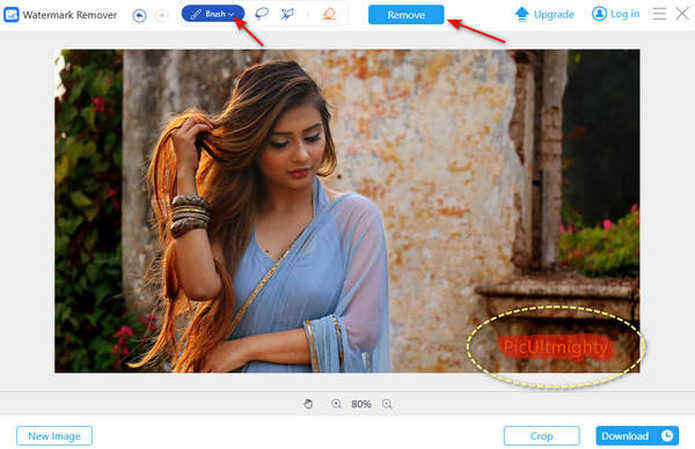Select the Lasso tool
The height and width of the screenshot is (449, 695).
(262, 14)
